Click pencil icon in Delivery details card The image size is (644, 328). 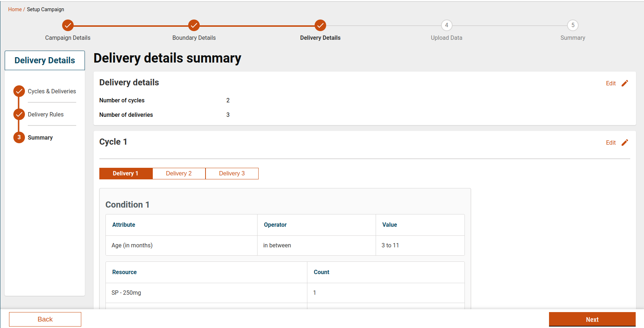click(625, 83)
